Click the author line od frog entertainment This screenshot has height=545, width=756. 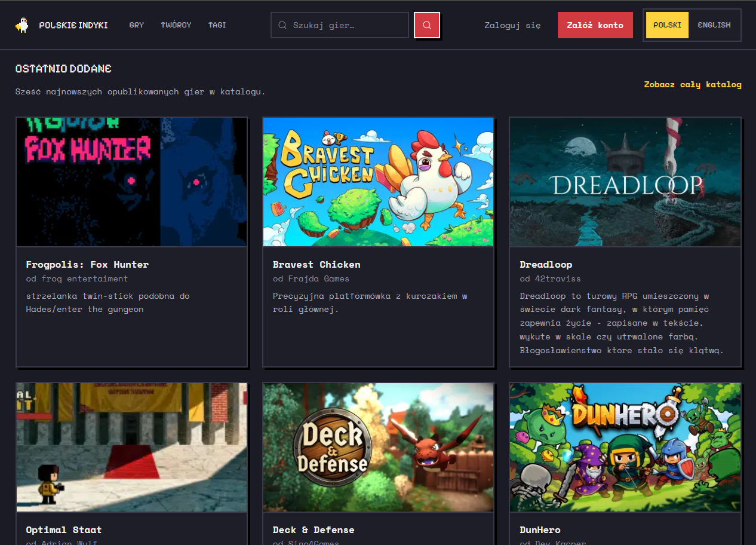[x=77, y=278]
